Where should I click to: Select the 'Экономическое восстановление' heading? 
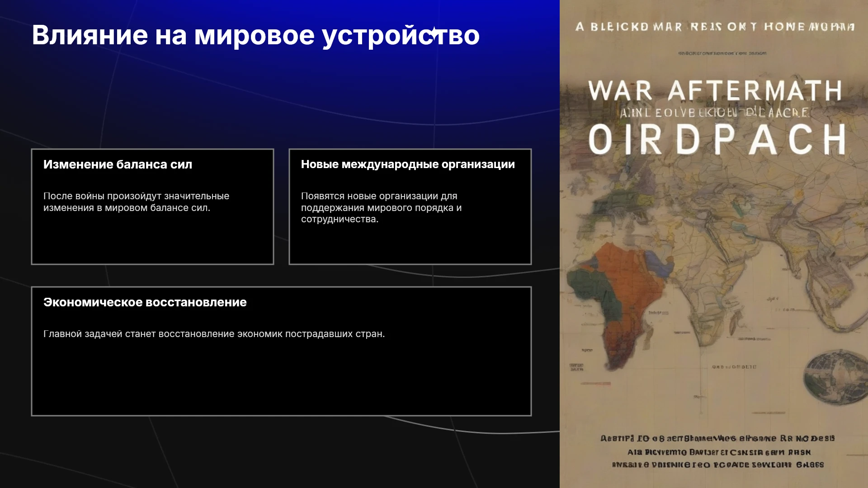click(x=145, y=302)
